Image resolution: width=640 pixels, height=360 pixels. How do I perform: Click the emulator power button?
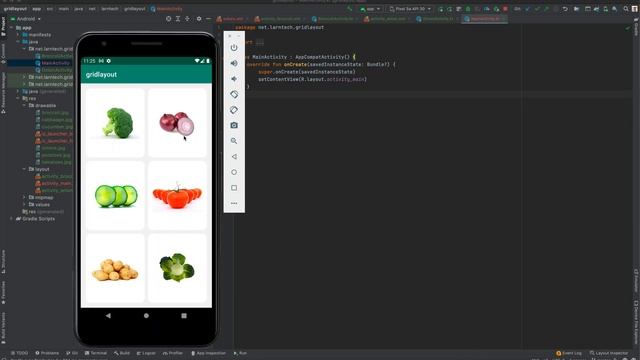pyautogui.click(x=234, y=48)
